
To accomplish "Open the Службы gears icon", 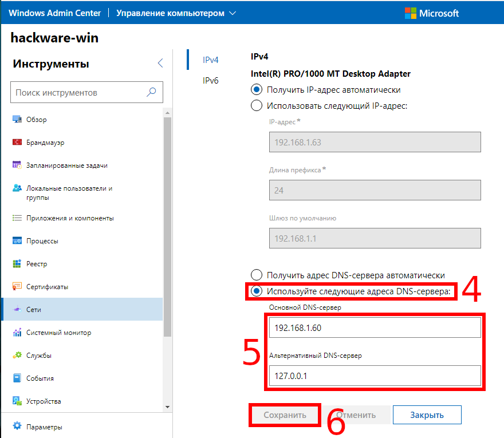I will [17, 356].
